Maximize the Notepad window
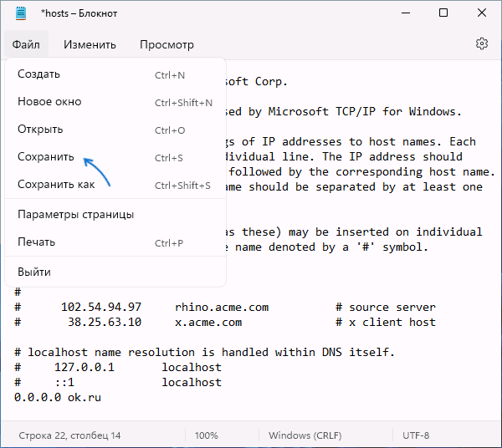Image resolution: width=502 pixels, height=448 pixels. point(443,13)
